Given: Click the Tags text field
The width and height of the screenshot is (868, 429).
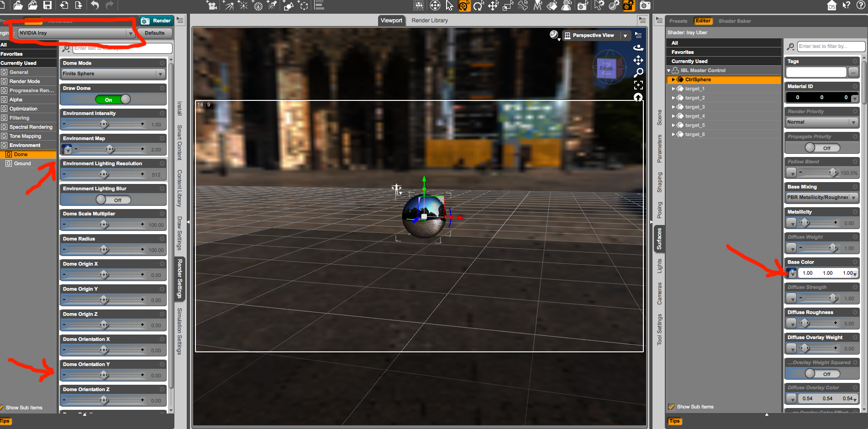Looking at the screenshot, I should point(816,72).
